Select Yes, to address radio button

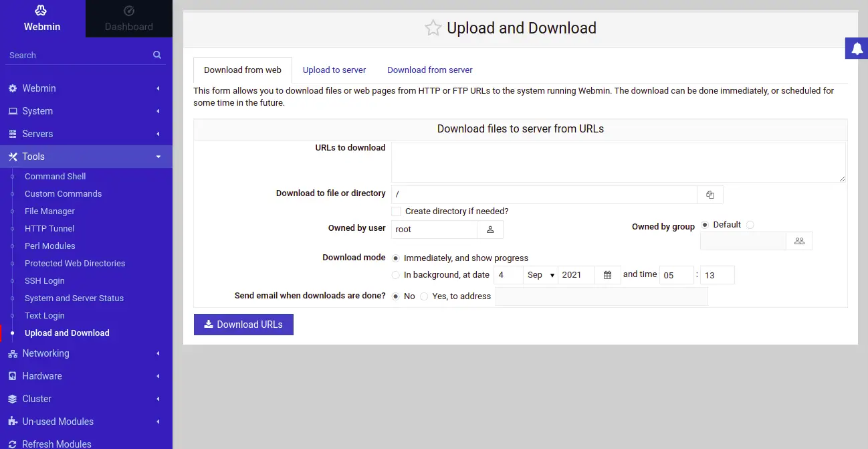[424, 296]
